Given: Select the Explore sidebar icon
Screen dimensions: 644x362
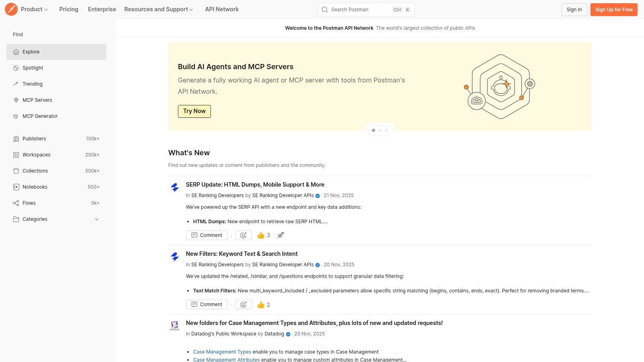Looking at the screenshot, I should click(x=16, y=51).
